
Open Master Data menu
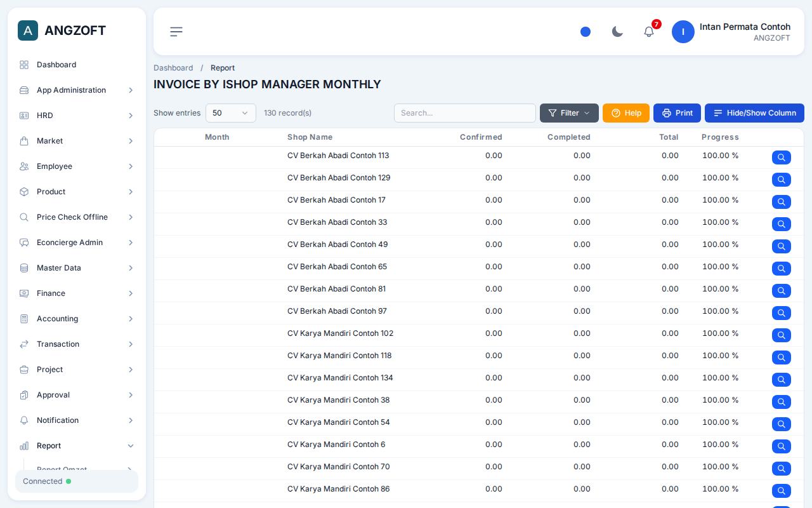pos(77,268)
